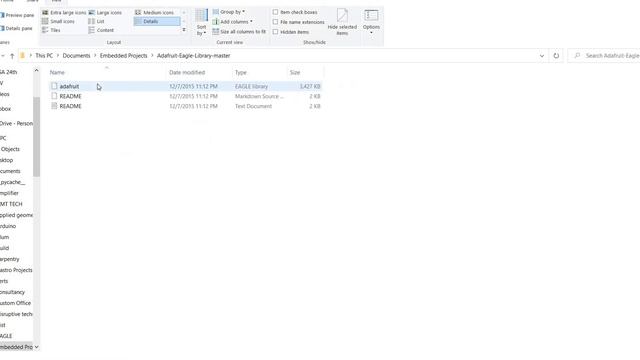Open Arduino folder in navigation pane

(8, 226)
